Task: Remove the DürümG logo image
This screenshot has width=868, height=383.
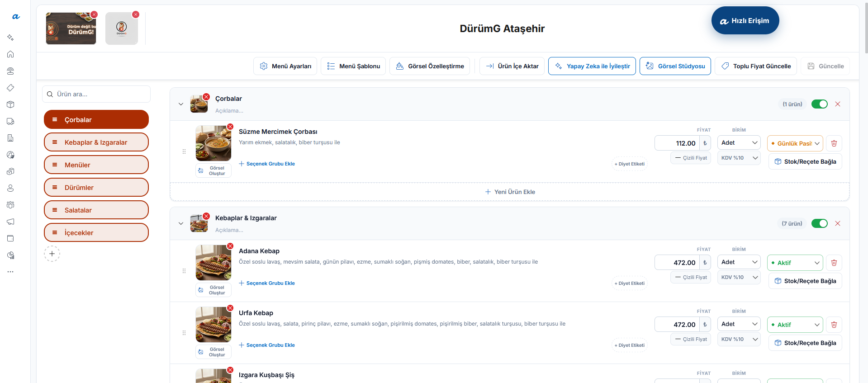Action: [136, 14]
